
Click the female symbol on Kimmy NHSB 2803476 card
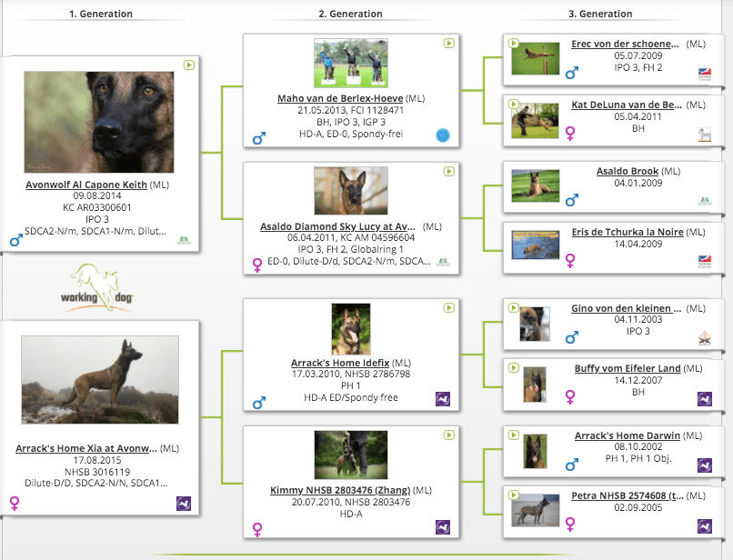point(258,527)
